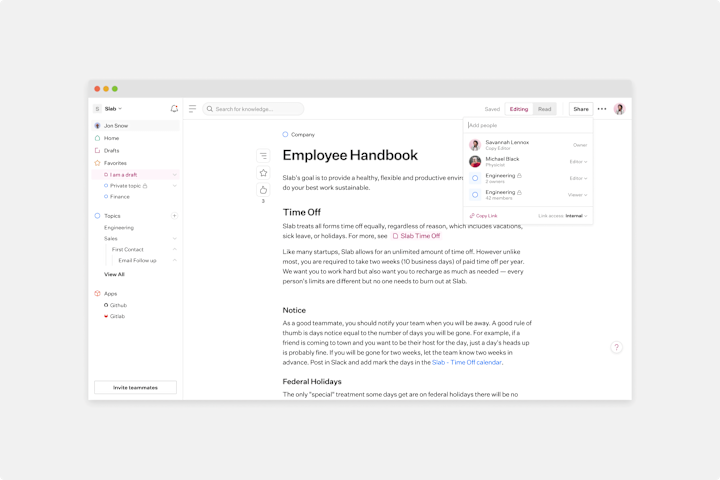
Task: Click the Federal Holidays heading
Action: (x=312, y=381)
